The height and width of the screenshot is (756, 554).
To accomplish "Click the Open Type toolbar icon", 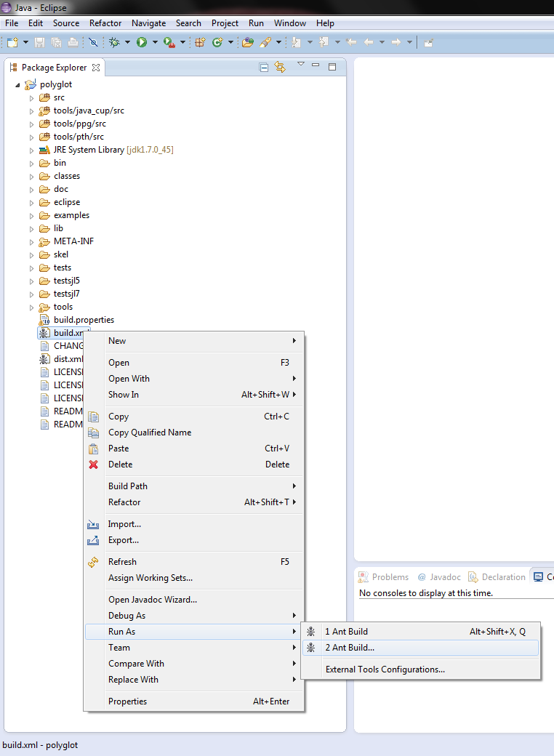I will [248, 43].
